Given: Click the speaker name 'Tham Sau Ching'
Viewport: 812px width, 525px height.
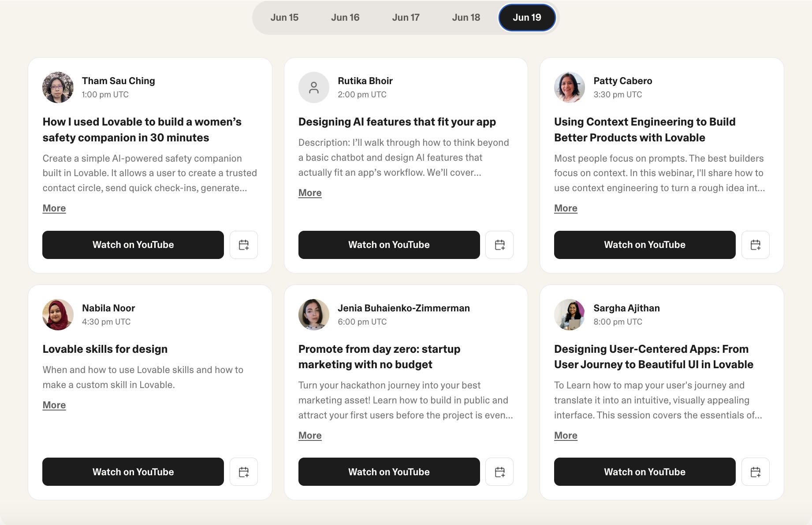Looking at the screenshot, I should pyautogui.click(x=119, y=81).
